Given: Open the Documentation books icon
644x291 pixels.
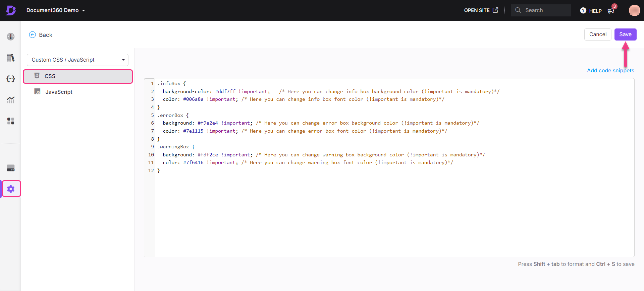Looking at the screenshot, I should point(11,58).
